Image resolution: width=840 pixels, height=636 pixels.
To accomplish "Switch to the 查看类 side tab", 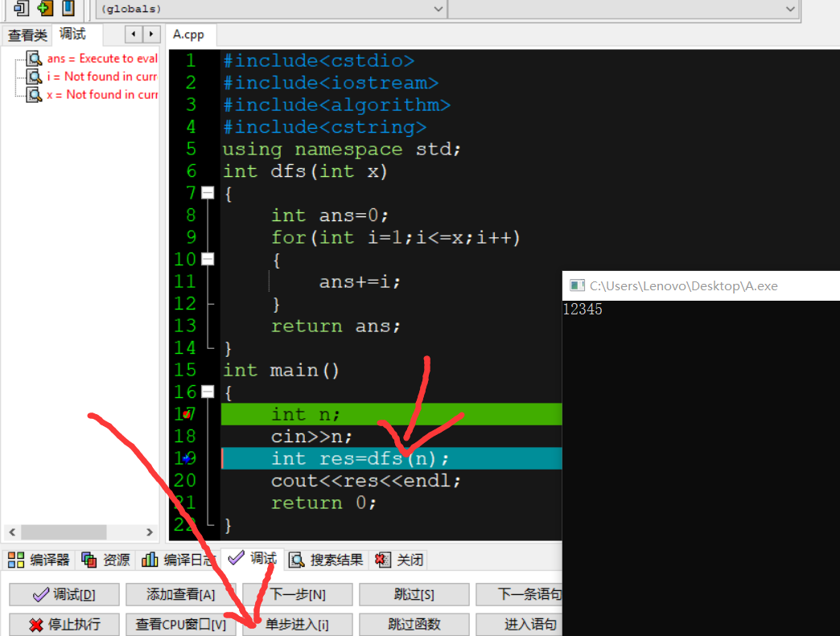I will [x=27, y=35].
